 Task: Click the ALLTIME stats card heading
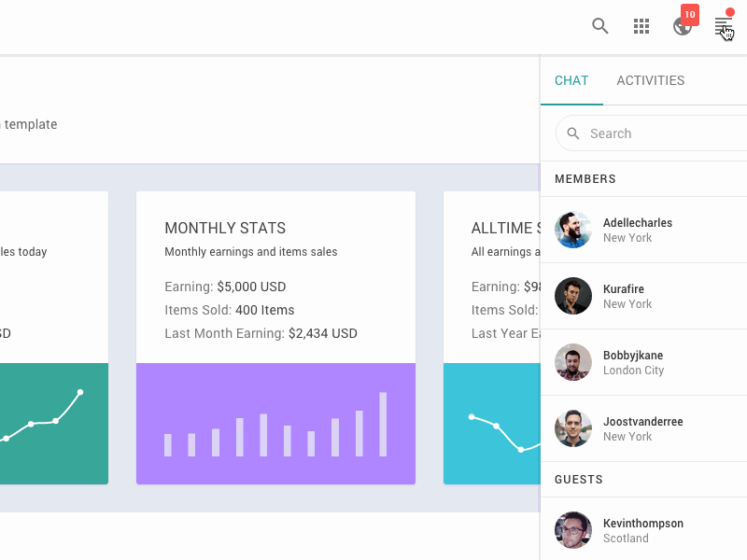(504, 228)
